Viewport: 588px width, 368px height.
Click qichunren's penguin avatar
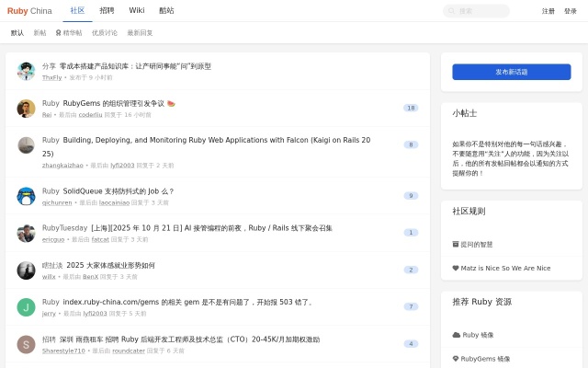click(x=26, y=196)
